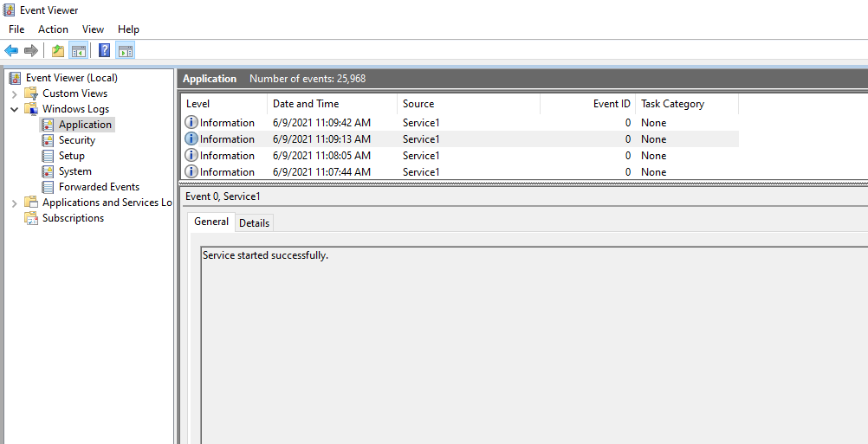Select Event Viewer (Local) root node
The image size is (868, 444).
(72, 78)
